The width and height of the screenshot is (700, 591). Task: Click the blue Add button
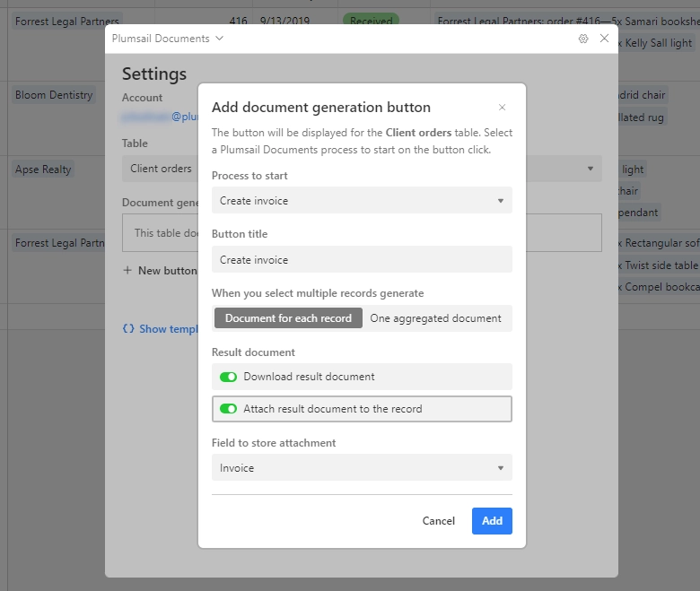click(x=492, y=521)
